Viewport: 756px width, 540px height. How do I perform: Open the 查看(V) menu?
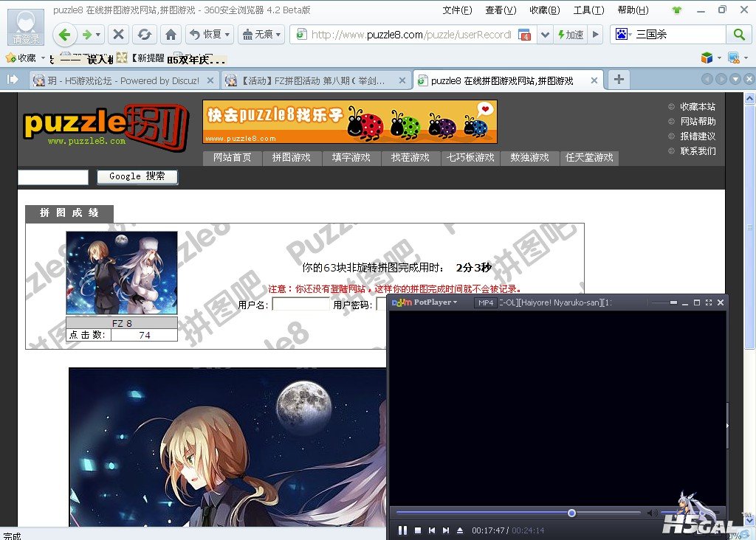pos(501,10)
